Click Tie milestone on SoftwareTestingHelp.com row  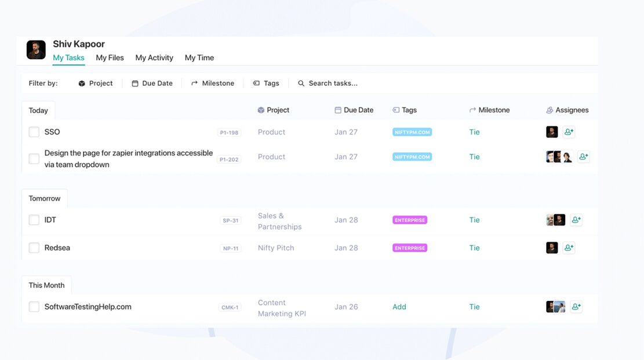(x=474, y=307)
